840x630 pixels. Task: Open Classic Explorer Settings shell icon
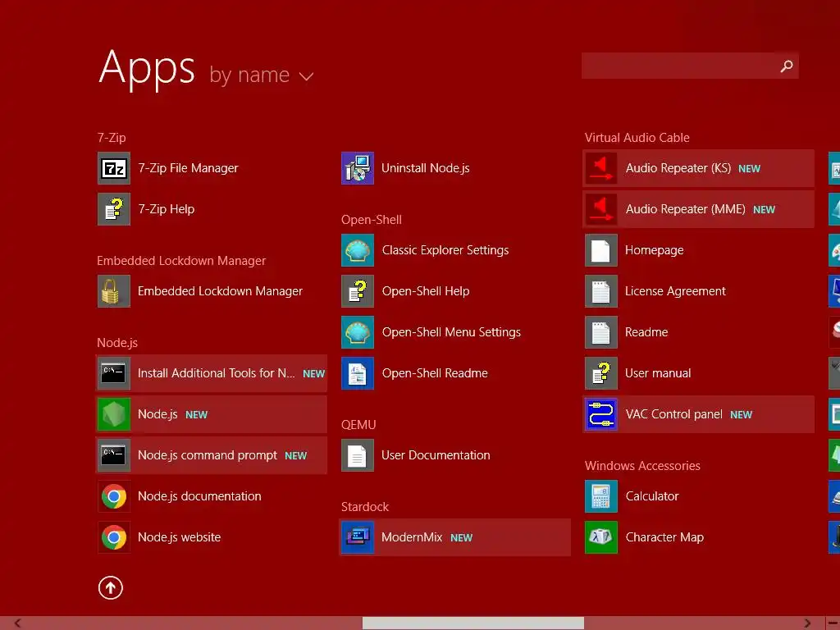[x=358, y=250]
